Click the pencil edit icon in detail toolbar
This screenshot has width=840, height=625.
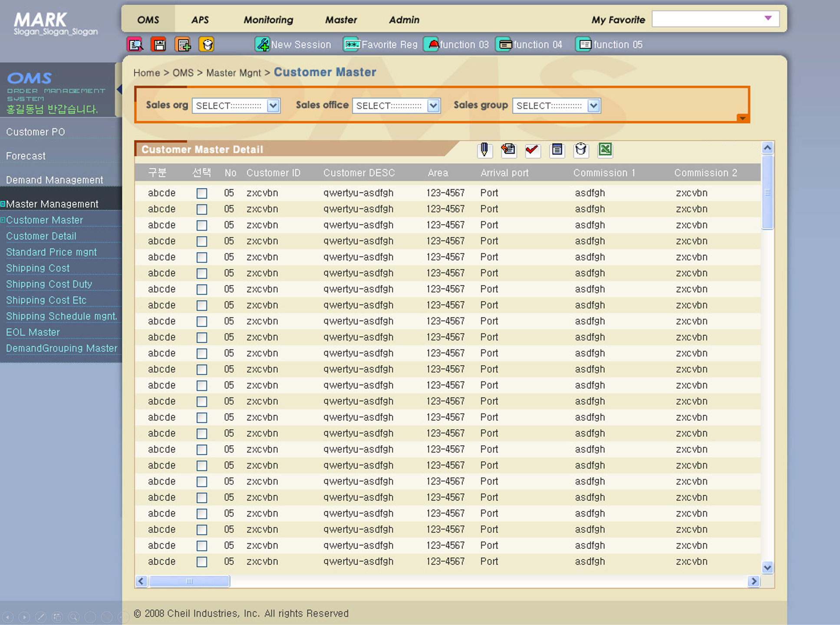coord(484,150)
